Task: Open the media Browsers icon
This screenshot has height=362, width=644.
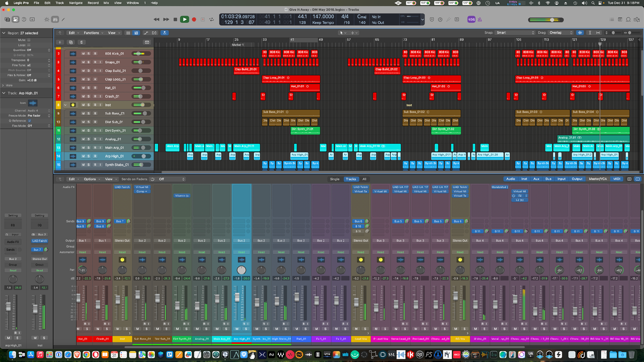Action: [x=636, y=19]
